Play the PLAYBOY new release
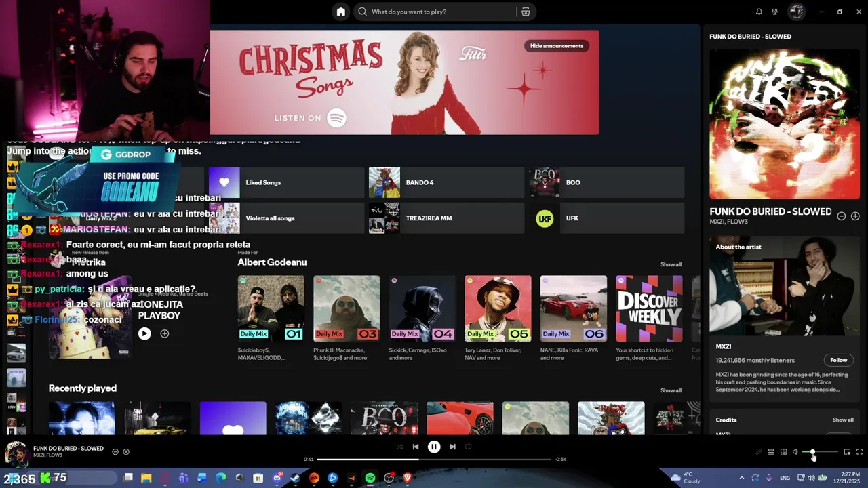The image size is (868, 488). tap(144, 333)
